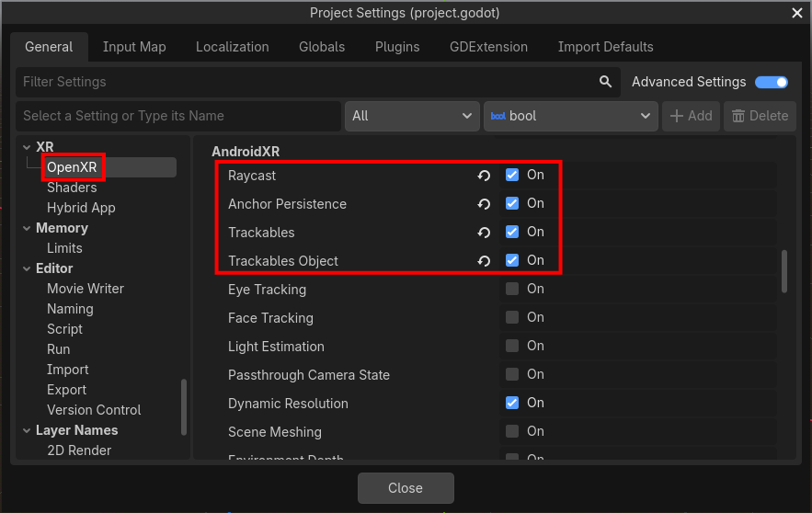Click the revert icon for Trackables
This screenshot has height=513, width=812.
point(484,233)
